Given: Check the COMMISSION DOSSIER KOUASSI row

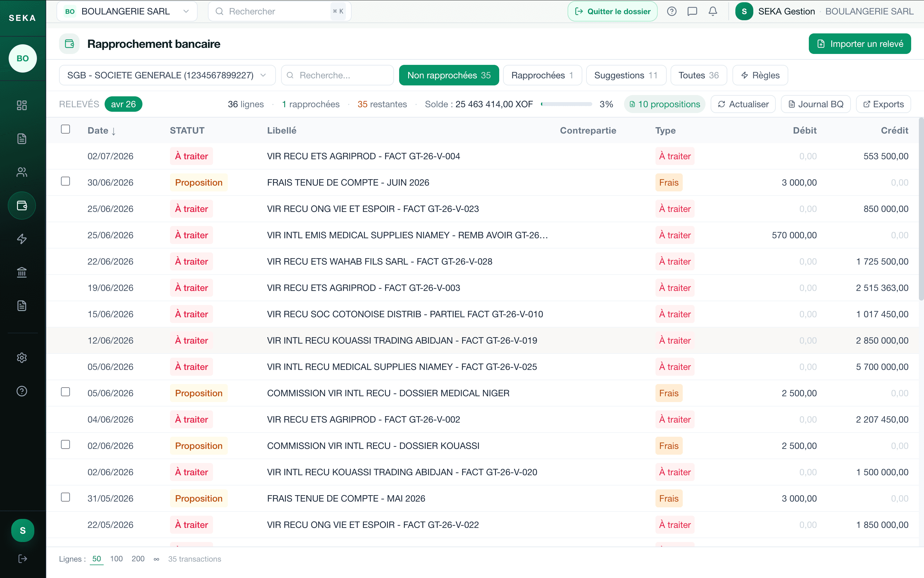Looking at the screenshot, I should 65,445.
